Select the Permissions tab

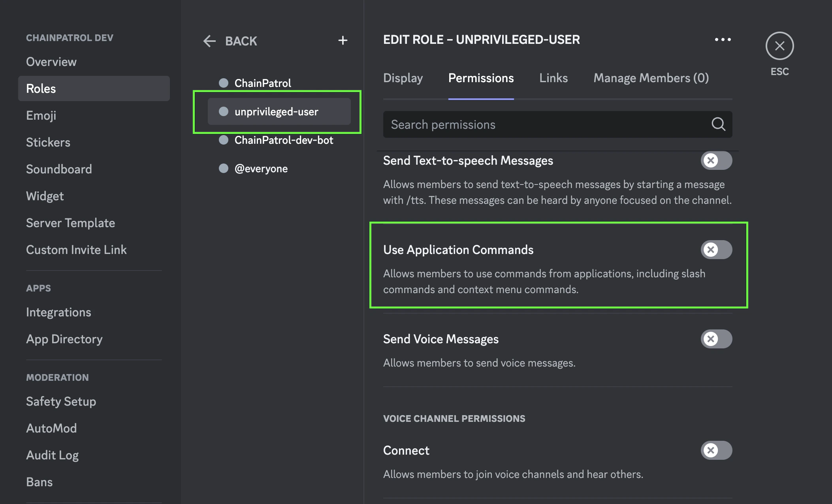481,78
